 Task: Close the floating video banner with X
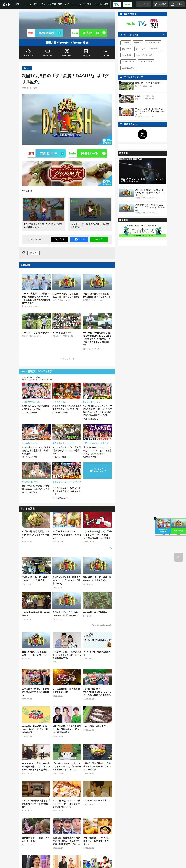point(155,518)
